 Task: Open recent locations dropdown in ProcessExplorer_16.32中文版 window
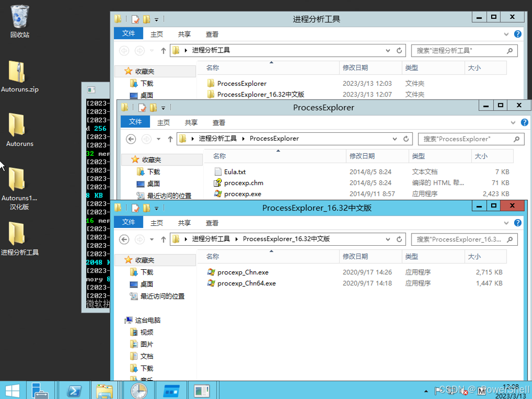click(152, 240)
